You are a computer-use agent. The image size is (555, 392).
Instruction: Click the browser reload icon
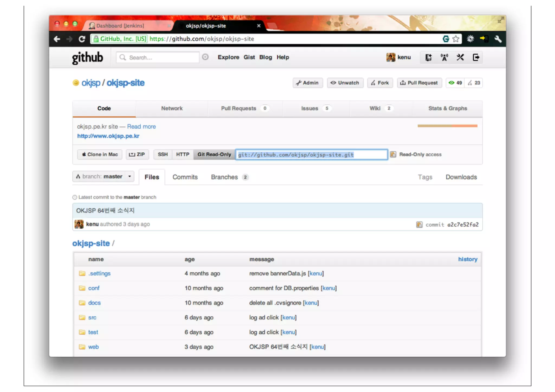(x=82, y=39)
